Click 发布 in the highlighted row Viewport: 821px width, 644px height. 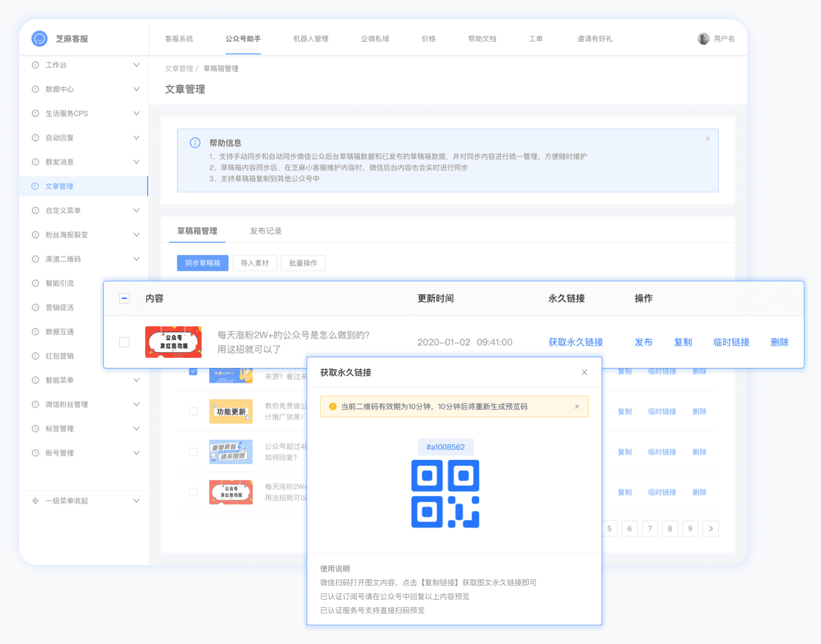(x=644, y=342)
